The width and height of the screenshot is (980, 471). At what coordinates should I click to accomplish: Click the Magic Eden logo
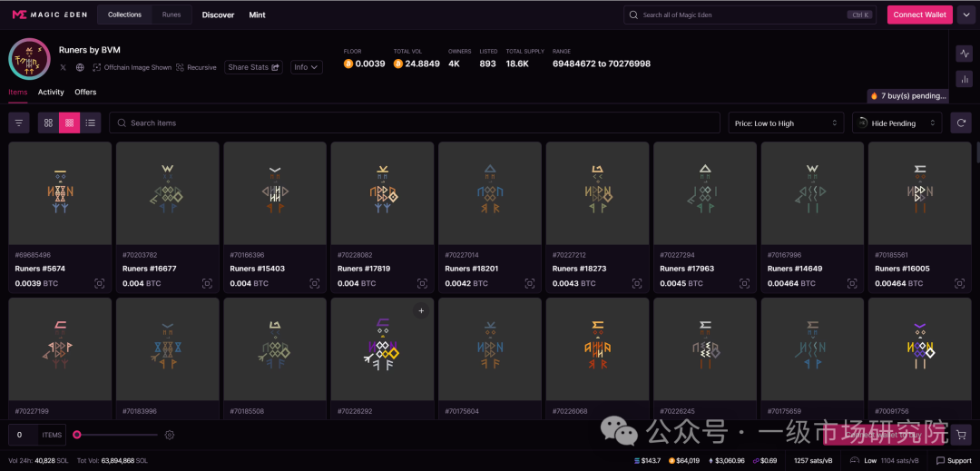click(49, 15)
